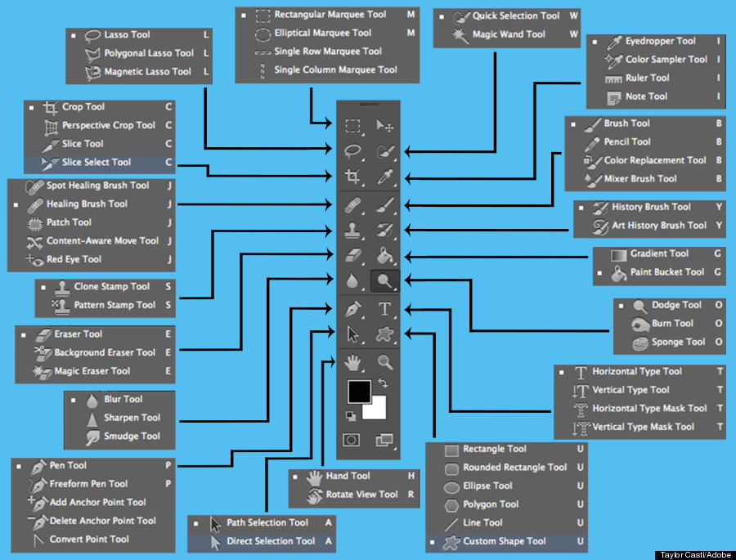Screen dimensions: 736x560
Task: Click the black foreground color swatch
Action: 357,390
